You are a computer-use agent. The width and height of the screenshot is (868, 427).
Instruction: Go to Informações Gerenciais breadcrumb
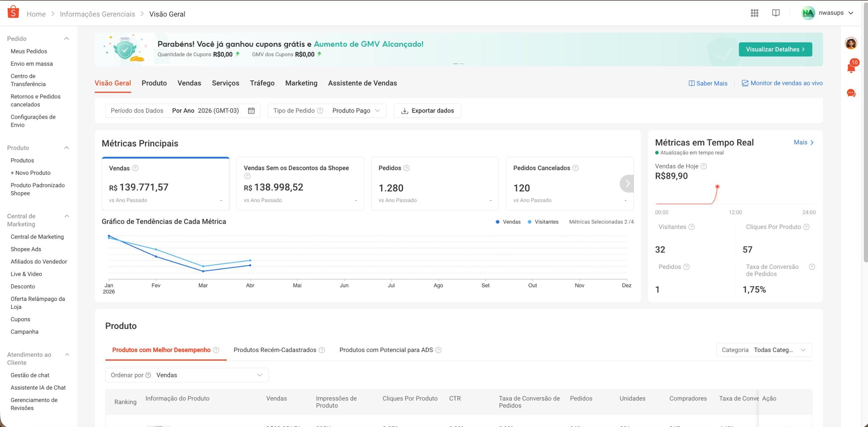97,14
